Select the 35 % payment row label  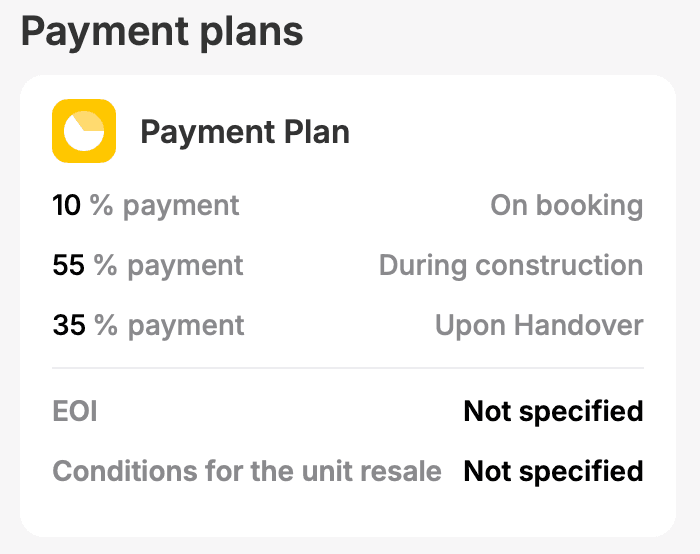click(x=148, y=325)
